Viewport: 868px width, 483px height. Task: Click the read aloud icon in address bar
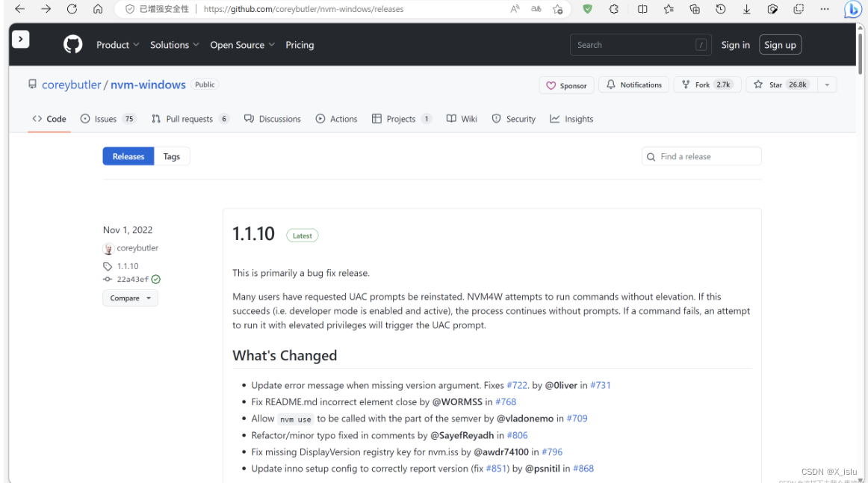[x=515, y=9]
